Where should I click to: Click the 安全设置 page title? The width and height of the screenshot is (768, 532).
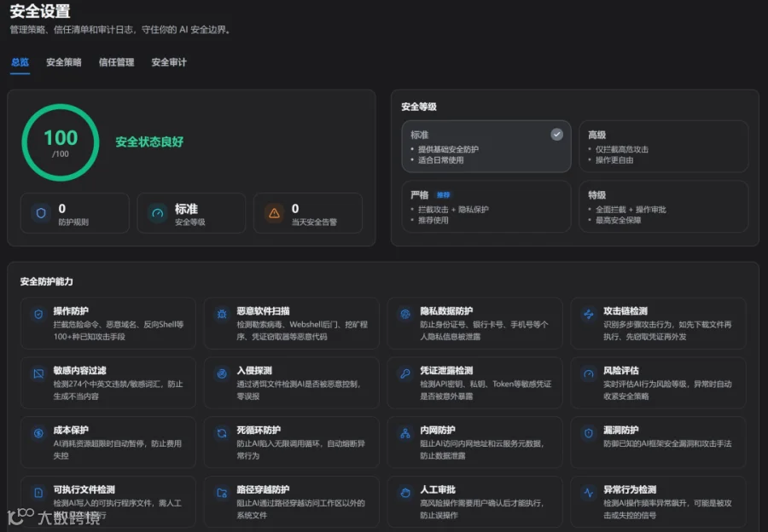click(40, 11)
